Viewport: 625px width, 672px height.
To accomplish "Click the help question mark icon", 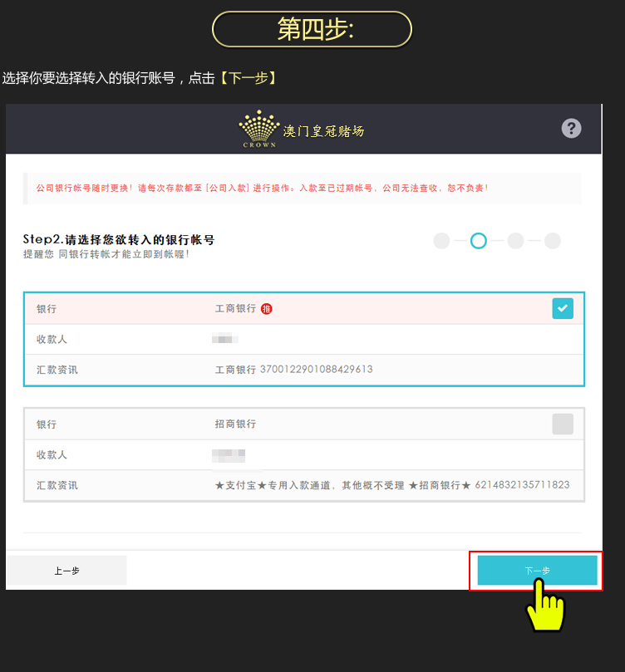I will point(571,128).
